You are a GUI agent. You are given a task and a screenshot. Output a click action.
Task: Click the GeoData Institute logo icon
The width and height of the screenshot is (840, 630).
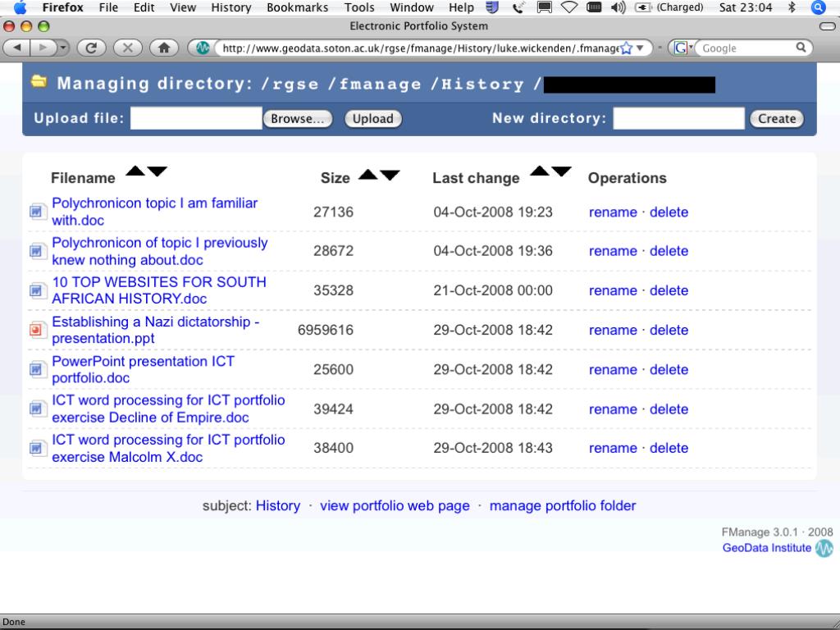[x=824, y=548]
